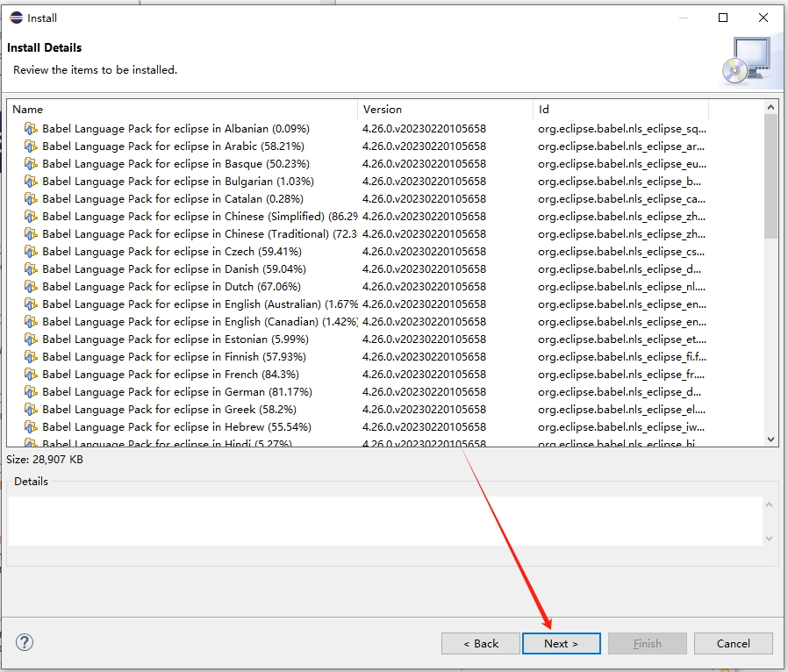Close the Install dialog window
The height and width of the screenshot is (672, 788).
(x=763, y=18)
